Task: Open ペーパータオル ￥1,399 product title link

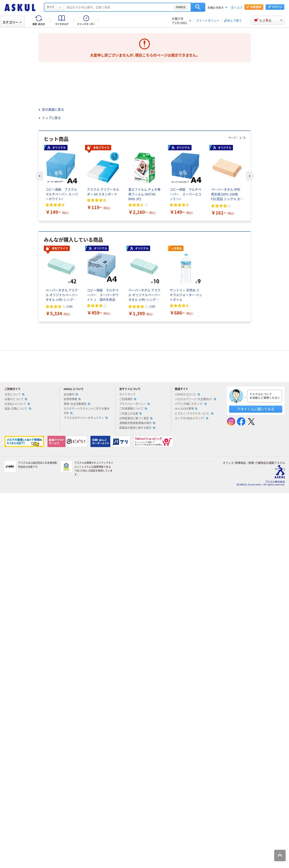Action: click(x=144, y=295)
